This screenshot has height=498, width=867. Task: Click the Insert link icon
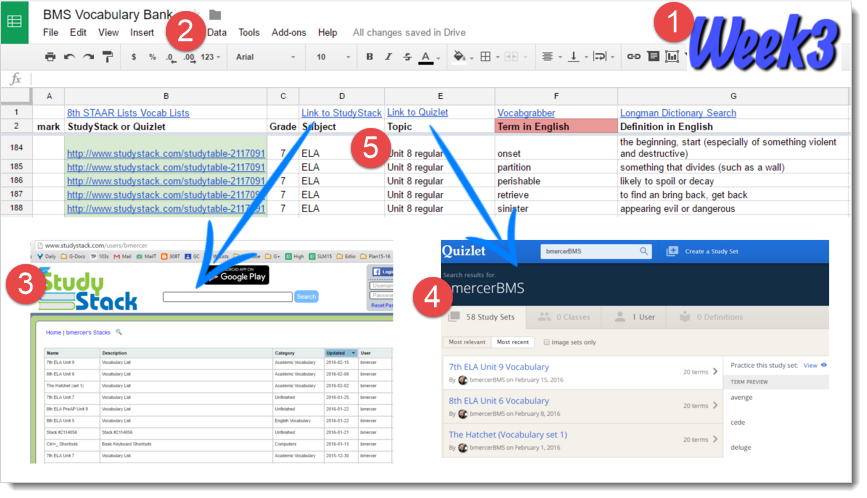pos(634,56)
